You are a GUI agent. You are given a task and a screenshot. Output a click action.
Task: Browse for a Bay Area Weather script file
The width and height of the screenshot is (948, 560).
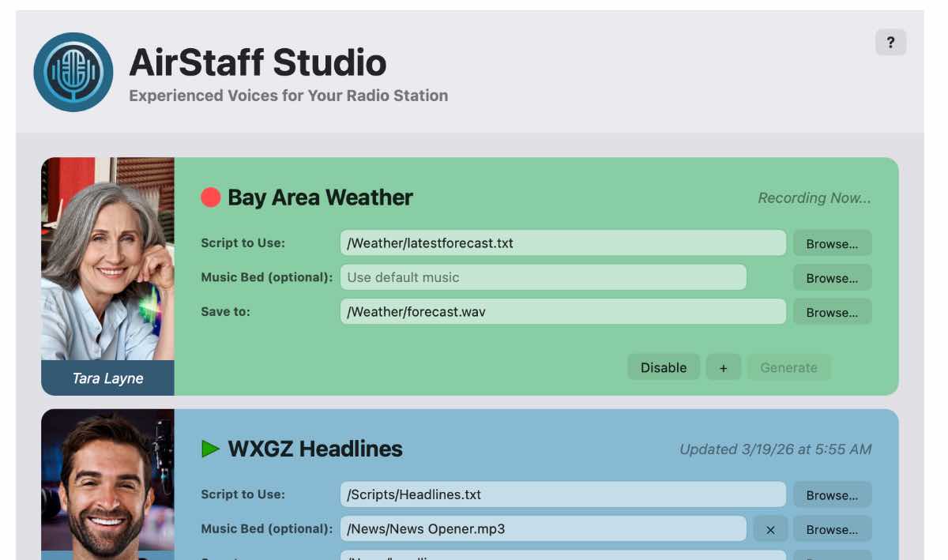tap(832, 242)
